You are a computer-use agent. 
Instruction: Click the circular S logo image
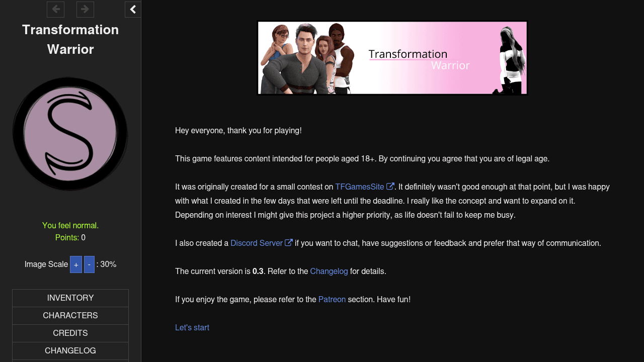click(70, 134)
